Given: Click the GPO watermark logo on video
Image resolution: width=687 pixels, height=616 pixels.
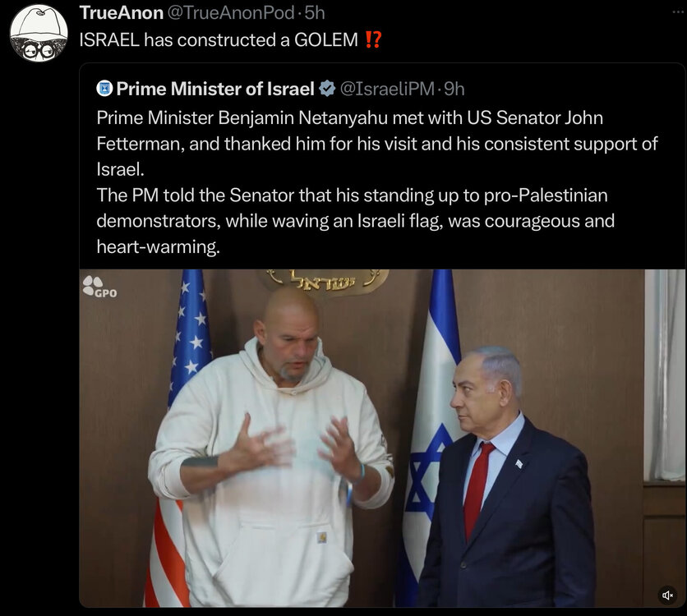Looking at the screenshot, I should 100,287.
